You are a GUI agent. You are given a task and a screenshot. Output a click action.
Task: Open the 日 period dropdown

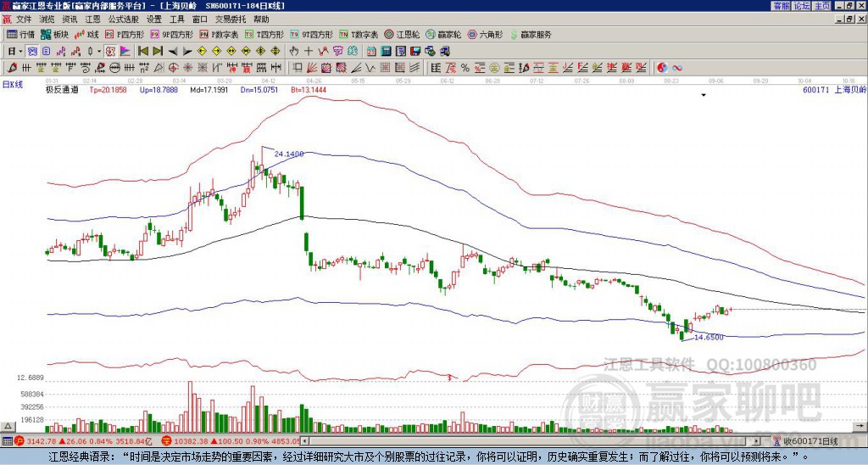point(15,51)
